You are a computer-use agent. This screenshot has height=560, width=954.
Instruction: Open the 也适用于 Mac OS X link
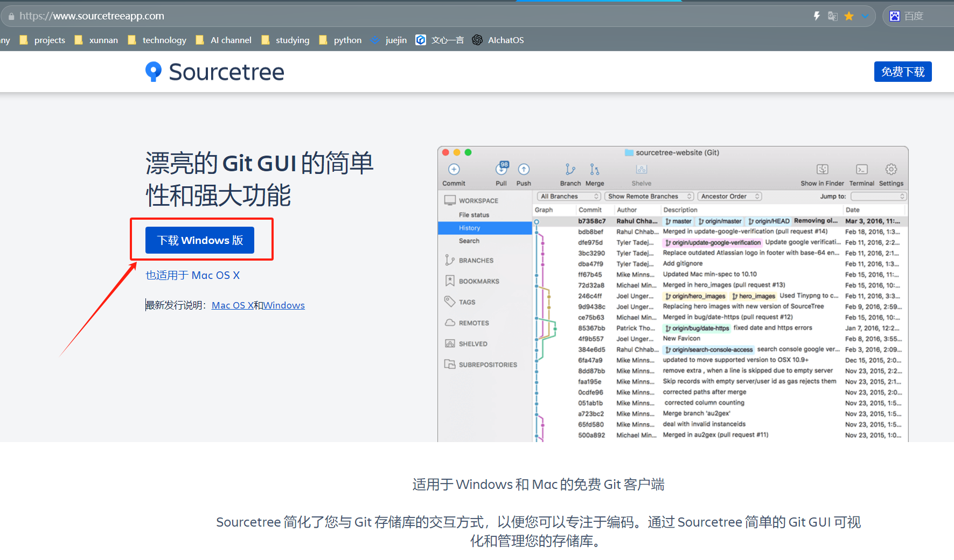pyautogui.click(x=193, y=275)
